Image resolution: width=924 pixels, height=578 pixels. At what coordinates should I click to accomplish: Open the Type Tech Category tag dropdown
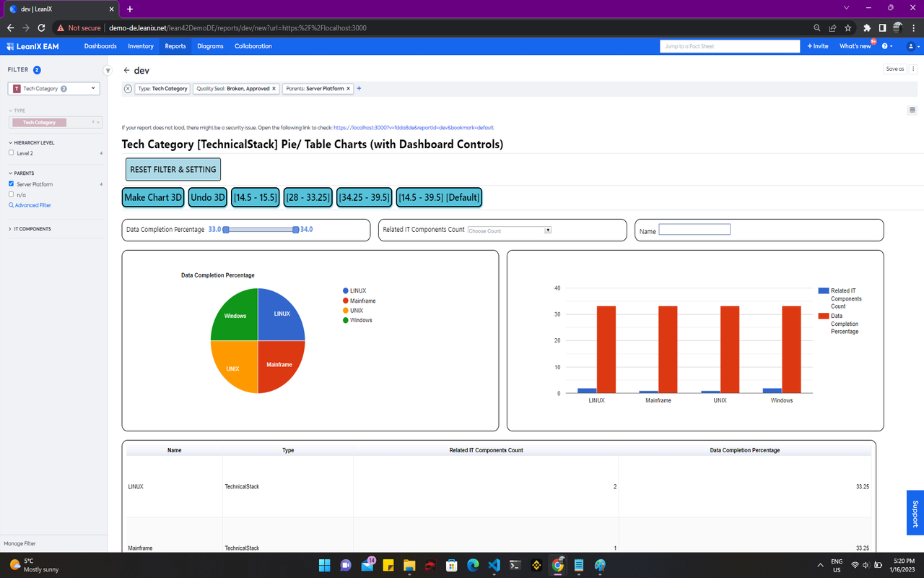tap(56, 122)
